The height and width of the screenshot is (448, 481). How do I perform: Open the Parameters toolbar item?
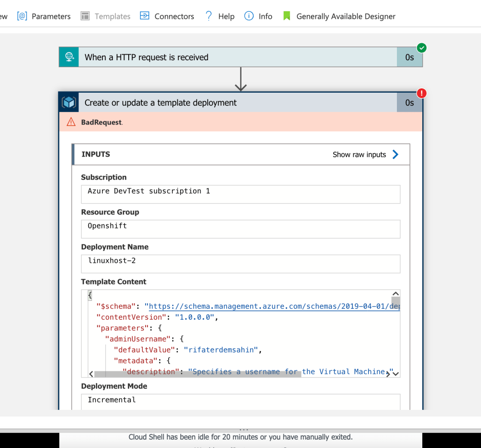[44, 16]
